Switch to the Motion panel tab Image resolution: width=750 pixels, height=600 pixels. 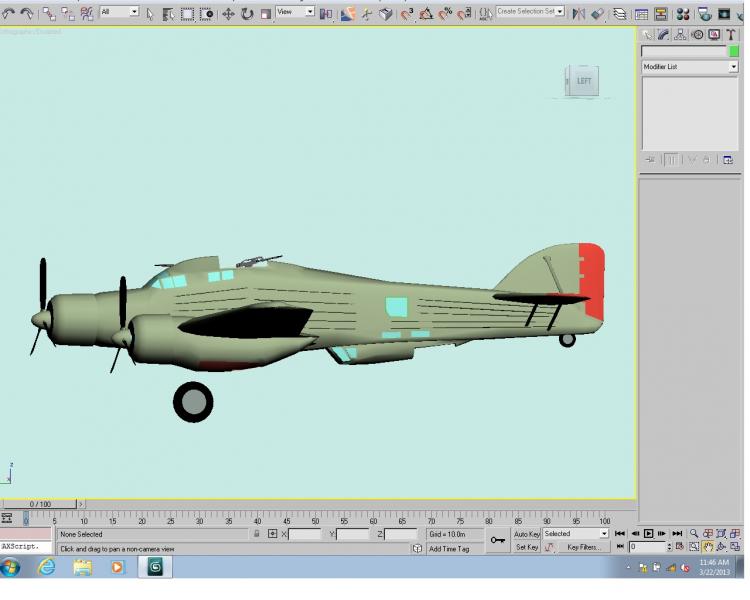(697, 34)
